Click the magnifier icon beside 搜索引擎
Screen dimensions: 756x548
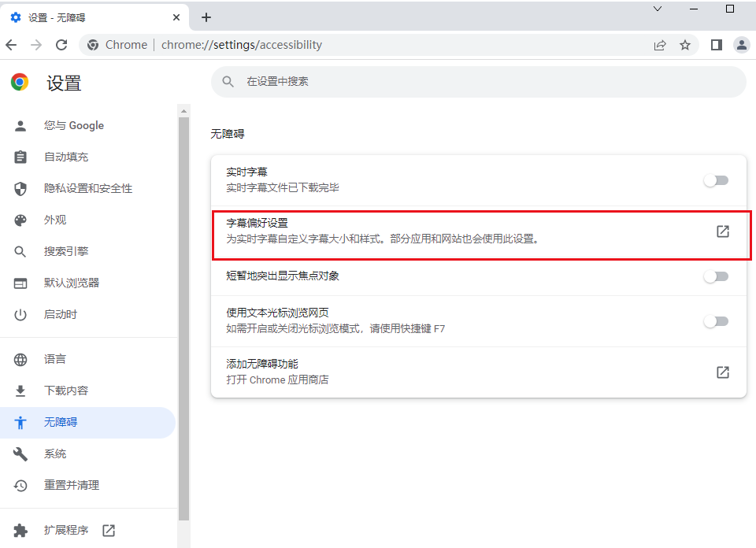(20, 252)
